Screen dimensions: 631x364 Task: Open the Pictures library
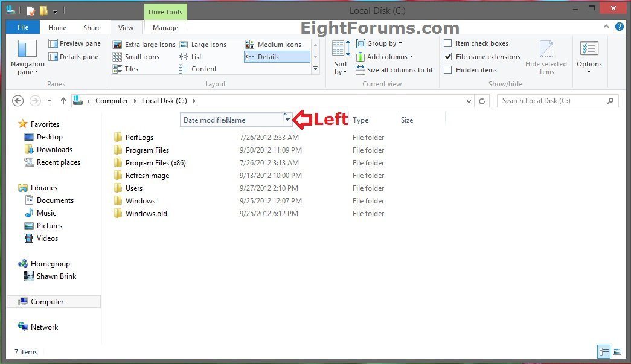click(x=49, y=226)
